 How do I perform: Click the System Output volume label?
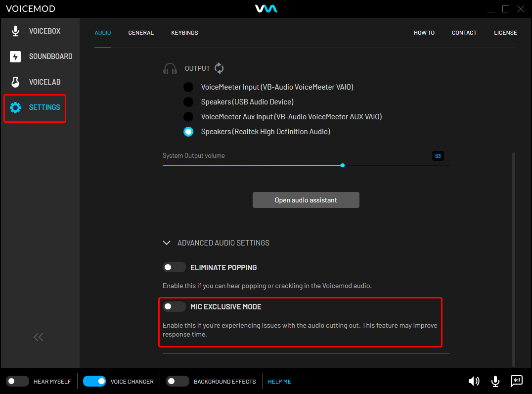tap(194, 155)
